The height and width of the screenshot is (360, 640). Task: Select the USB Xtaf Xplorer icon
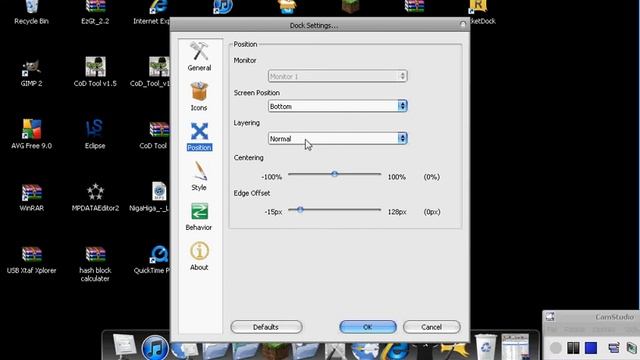(31, 260)
